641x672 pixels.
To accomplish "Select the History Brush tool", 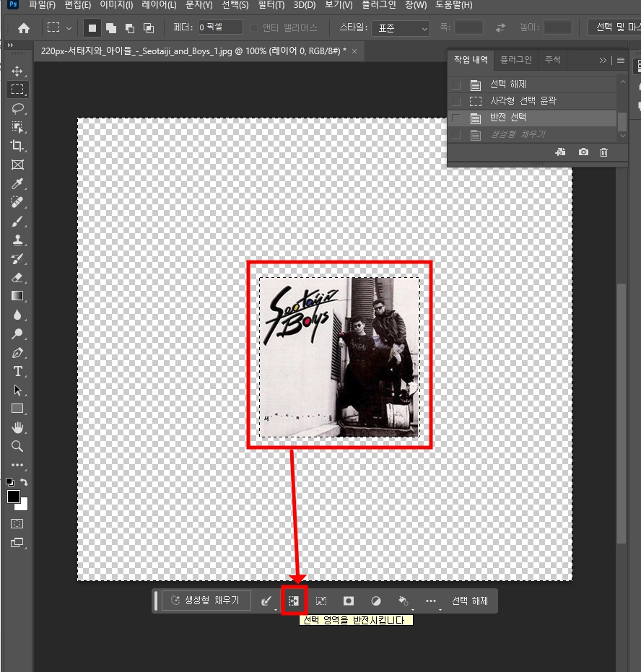I will (17, 258).
